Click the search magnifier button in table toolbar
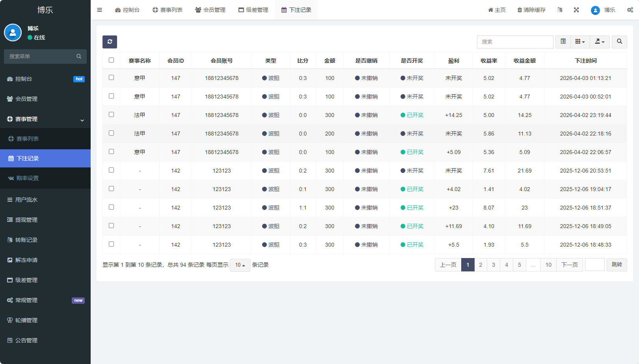 pos(619,42)
